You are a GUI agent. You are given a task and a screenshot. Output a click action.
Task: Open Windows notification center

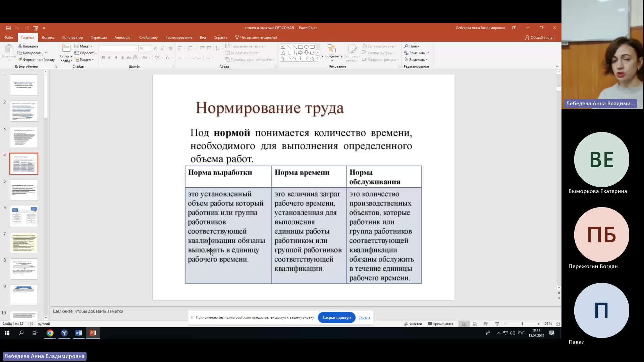[552, 333]
